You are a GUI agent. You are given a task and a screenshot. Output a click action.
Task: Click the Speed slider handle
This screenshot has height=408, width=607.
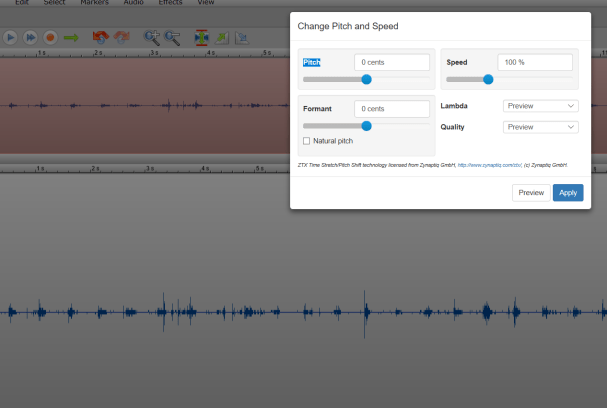point(488,79)
